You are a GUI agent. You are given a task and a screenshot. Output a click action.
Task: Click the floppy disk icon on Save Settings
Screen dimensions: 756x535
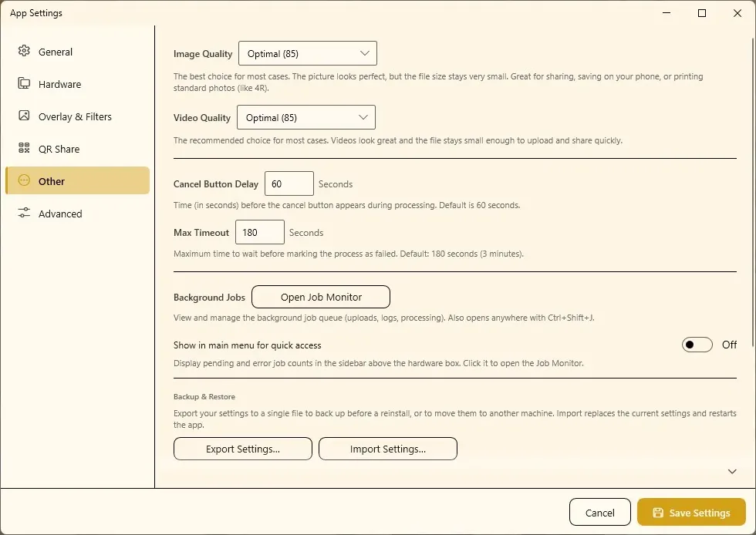coord(658,513)
